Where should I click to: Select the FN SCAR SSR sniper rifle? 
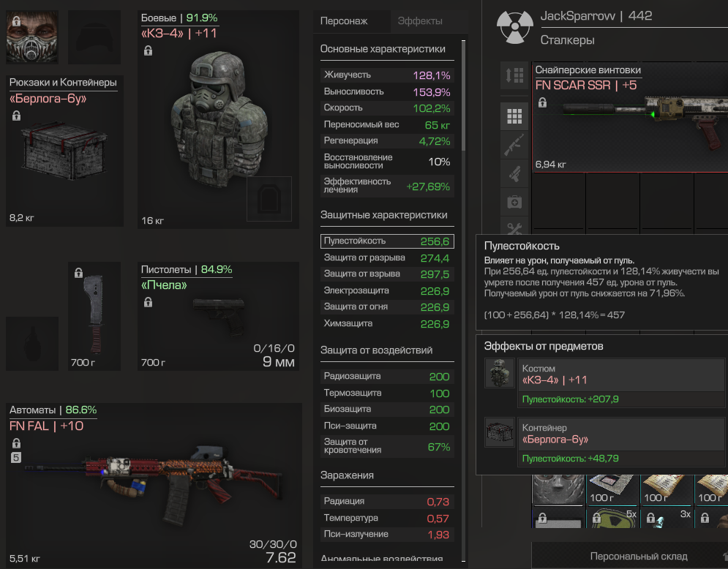point(630,118)
